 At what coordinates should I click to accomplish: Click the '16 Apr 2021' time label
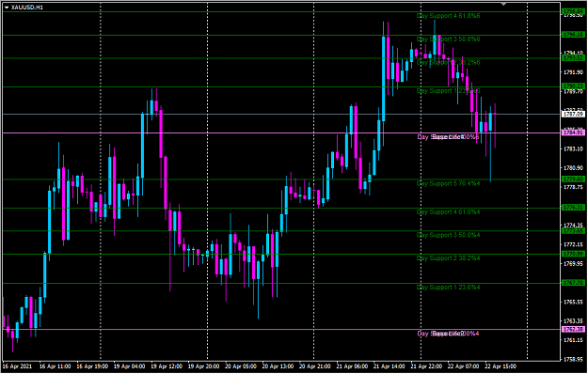coord(17,366)
